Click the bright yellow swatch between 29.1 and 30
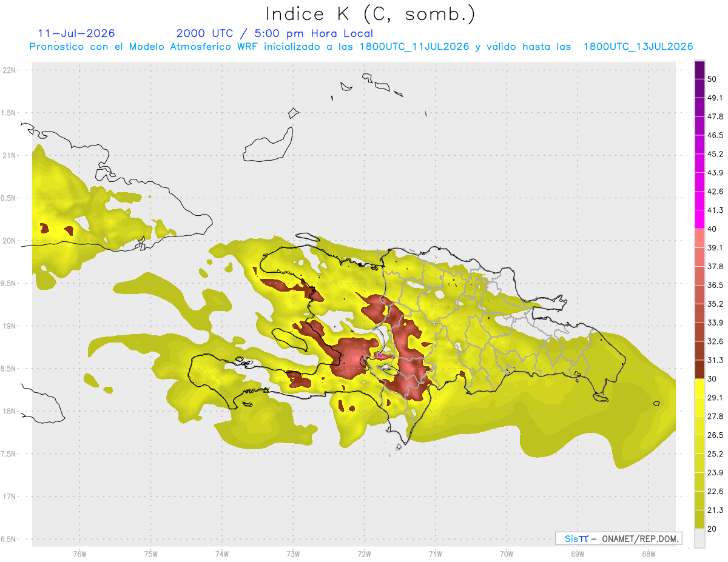 coord(699,388)
